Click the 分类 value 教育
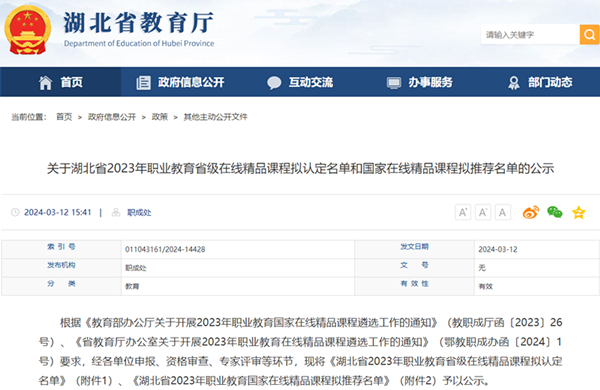Image resolution: width=600 pixels, height=390 pixels. (x=132, y=286)
